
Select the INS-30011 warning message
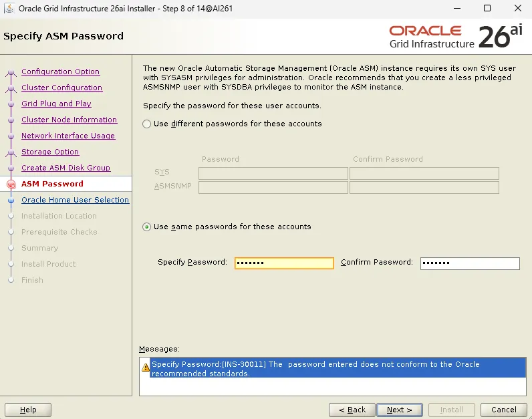pos(338,369)
